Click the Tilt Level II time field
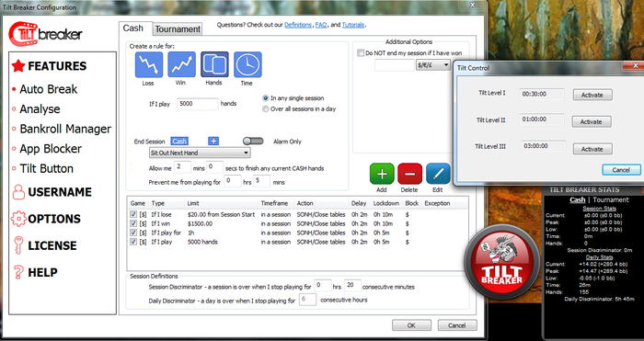This screenshot has height=341, width=644. 542,119
